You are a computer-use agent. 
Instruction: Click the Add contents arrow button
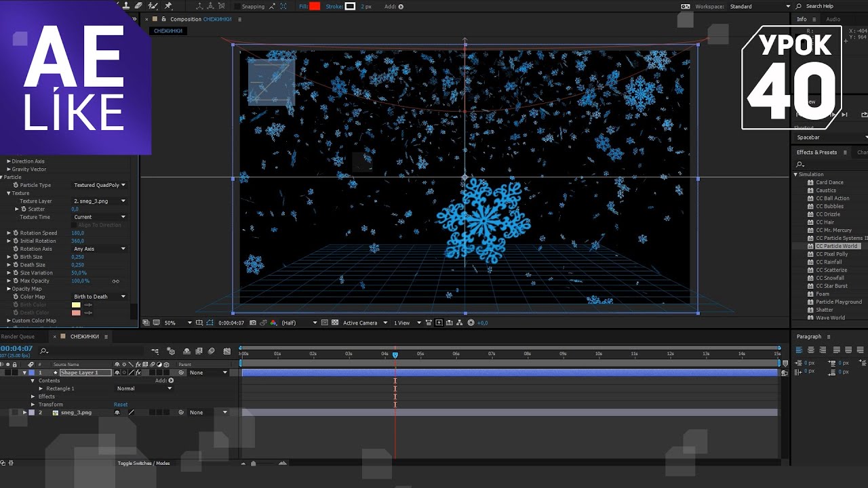(x=171, y=381)
